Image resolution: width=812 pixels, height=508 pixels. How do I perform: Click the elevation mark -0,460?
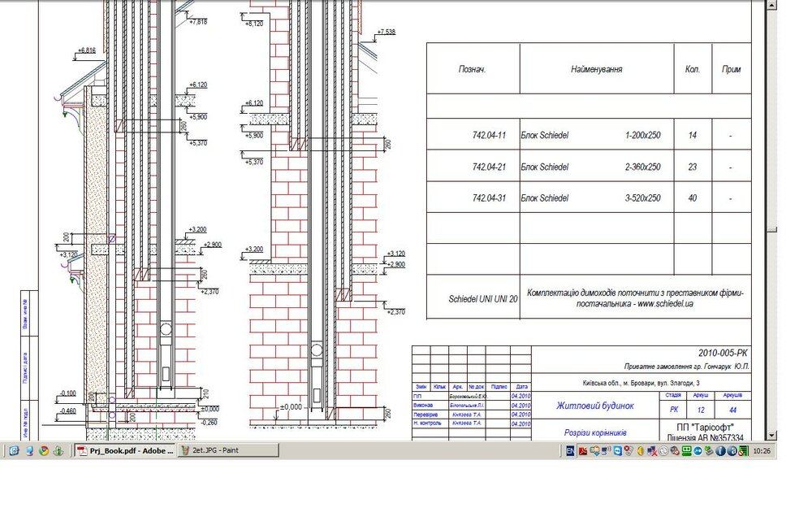(x=67, y=410)
